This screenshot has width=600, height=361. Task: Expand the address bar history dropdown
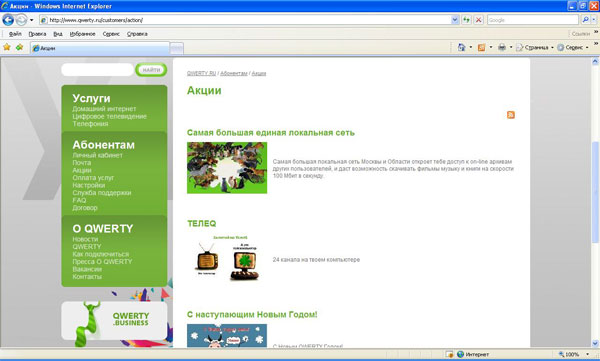click(x=455, y=20)
